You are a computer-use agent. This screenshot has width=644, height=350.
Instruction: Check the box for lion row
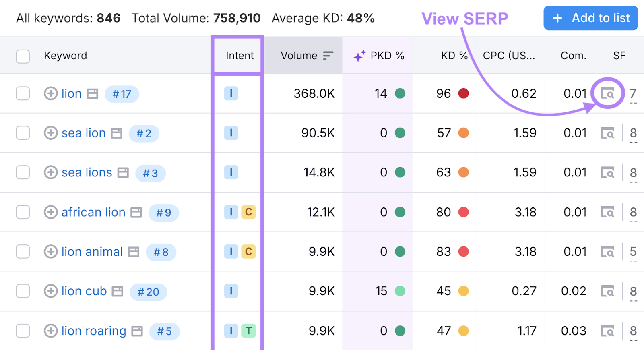pyautogui.click(x=23, y=93)
